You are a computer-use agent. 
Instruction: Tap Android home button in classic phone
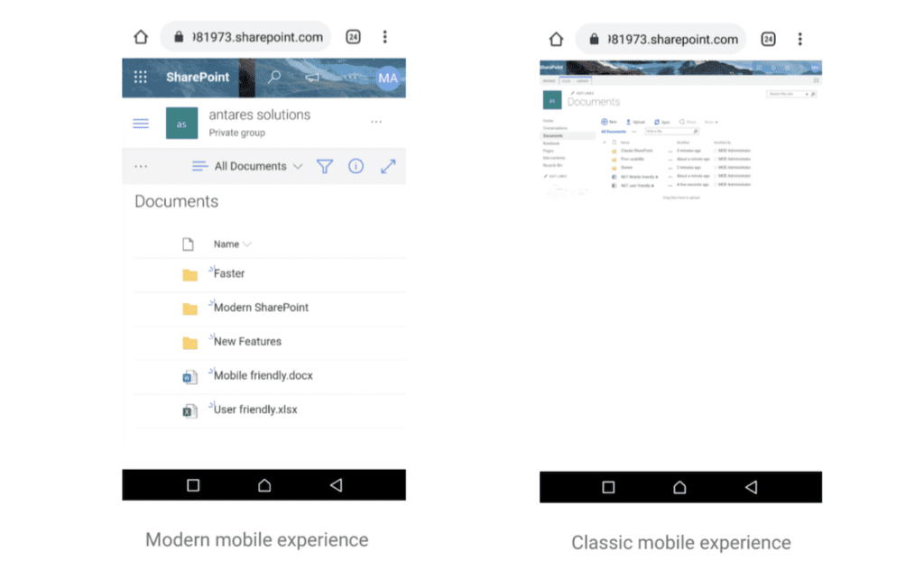(680, 488)
